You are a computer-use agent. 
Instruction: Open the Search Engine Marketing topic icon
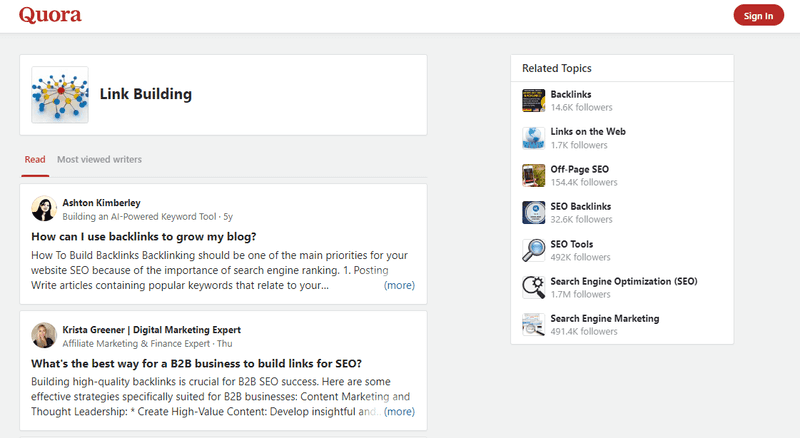click(533, 325)
